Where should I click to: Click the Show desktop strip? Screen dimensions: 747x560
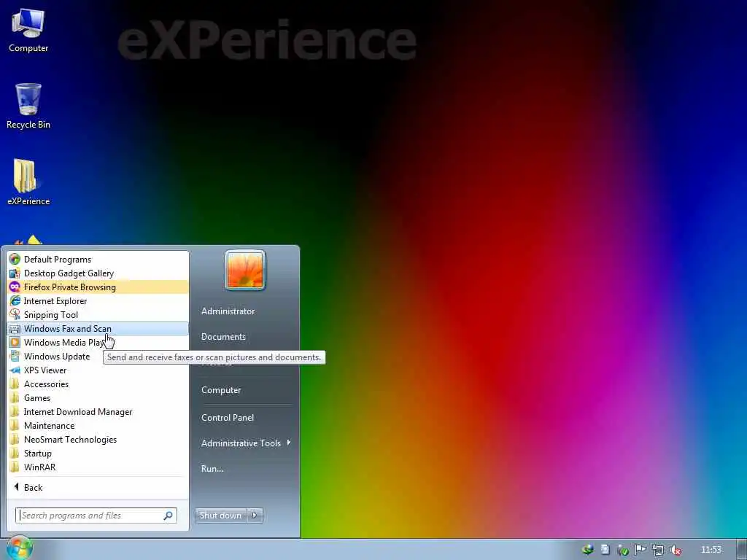[x=741, y=550]
